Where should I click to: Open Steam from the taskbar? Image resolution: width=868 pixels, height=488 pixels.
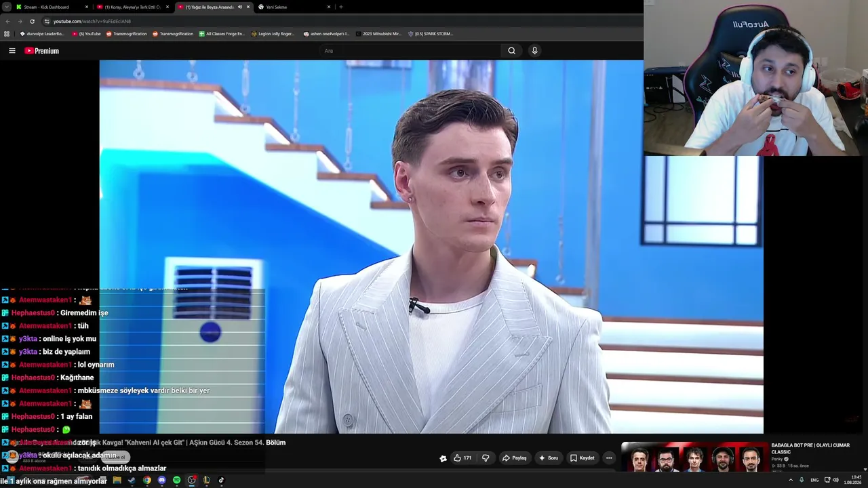(132, 480)
